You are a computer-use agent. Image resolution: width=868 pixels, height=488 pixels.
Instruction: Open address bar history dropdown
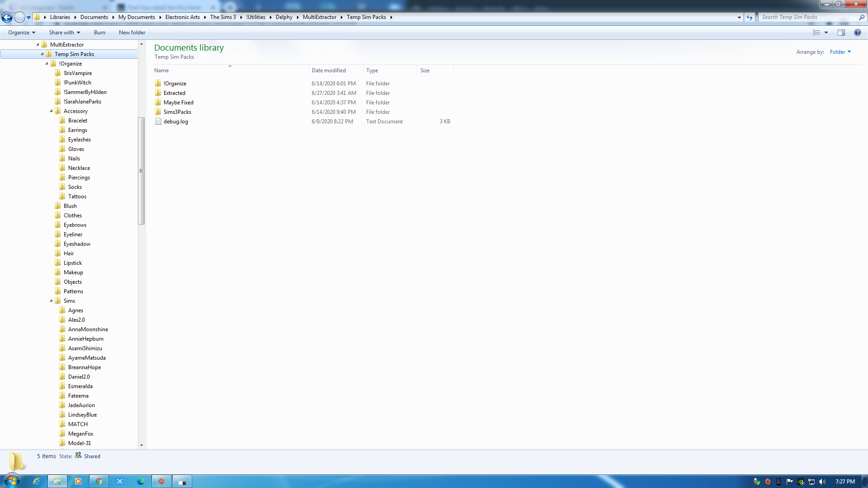[x=739, y=18]
